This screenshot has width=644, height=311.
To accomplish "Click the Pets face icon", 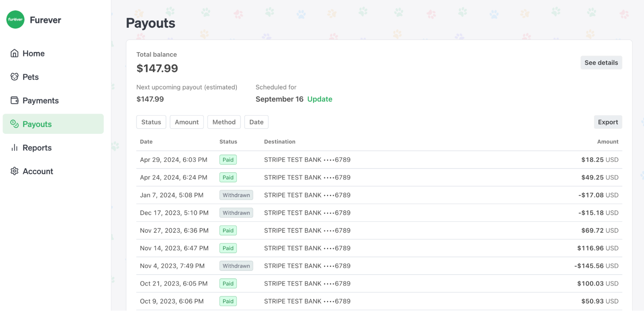I will coord(14,77).
